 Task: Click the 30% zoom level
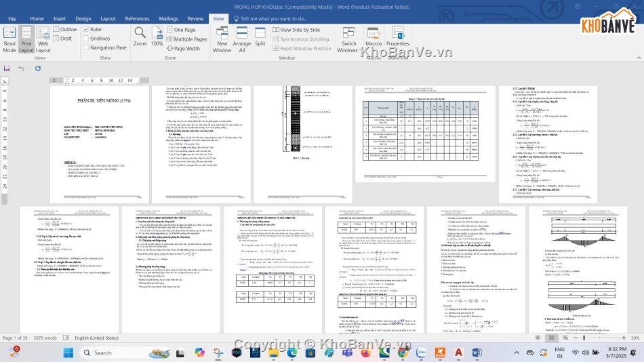pyautogui.click(x=635, y=338)
